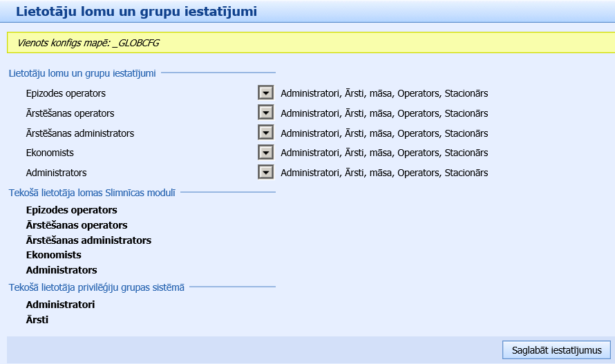The image size is (615, 364).
Task: Click bold Ārsti in the privilege groups list
Action: point(37,320)
